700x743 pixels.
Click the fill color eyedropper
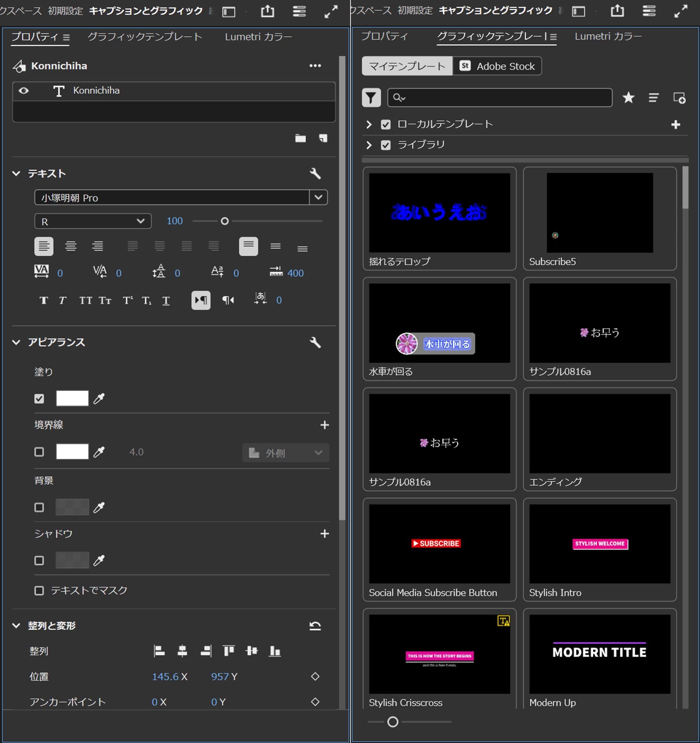[x=99, y=398]
